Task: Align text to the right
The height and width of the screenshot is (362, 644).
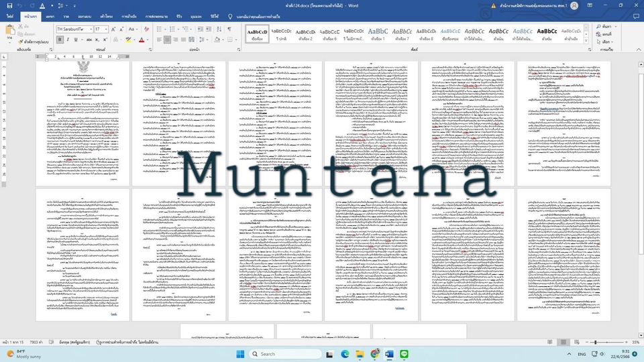Action: [175, 40]
